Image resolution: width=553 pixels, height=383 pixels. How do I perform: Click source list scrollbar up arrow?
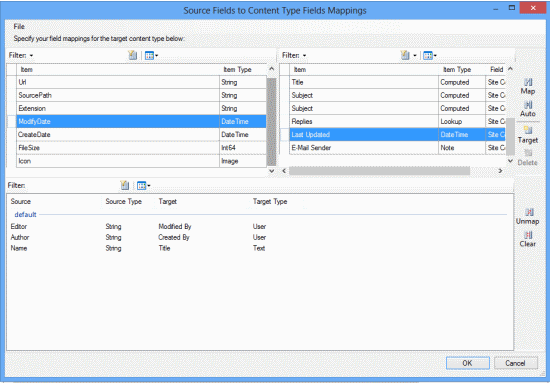click(272, 69)
